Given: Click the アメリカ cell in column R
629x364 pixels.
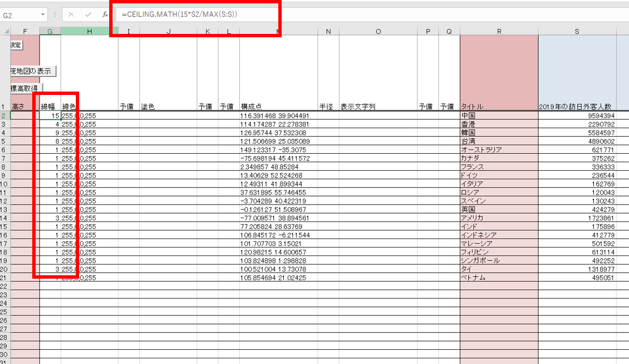Looking at the screenshot, I should [x=499, y=218].
